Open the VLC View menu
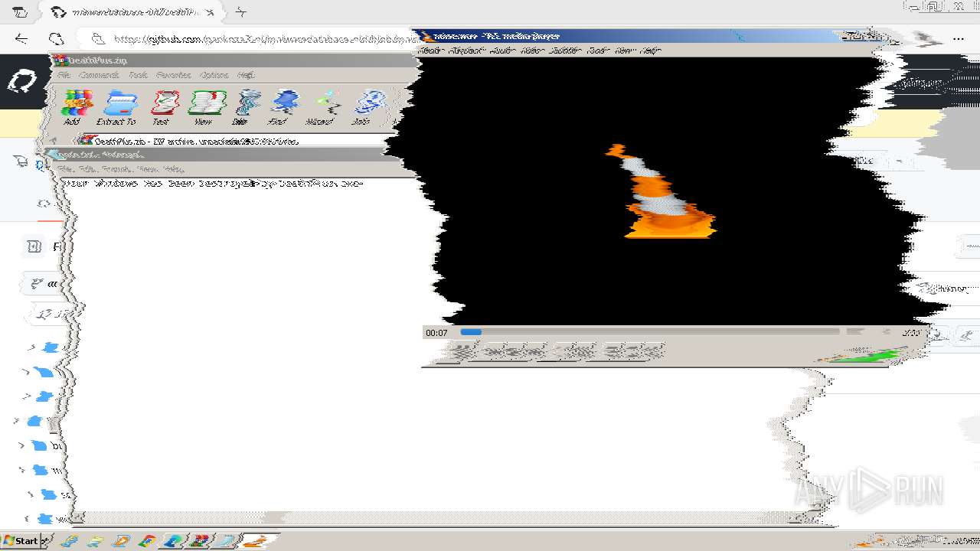The height and width of the screenshot is (551, 980). (626, 51)
